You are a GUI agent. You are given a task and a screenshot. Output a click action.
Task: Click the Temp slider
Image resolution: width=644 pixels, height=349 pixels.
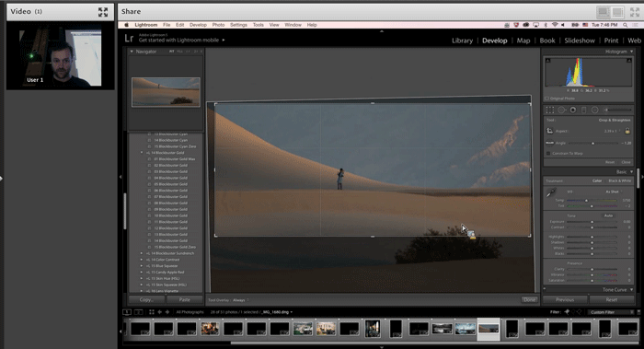point(592,200)
